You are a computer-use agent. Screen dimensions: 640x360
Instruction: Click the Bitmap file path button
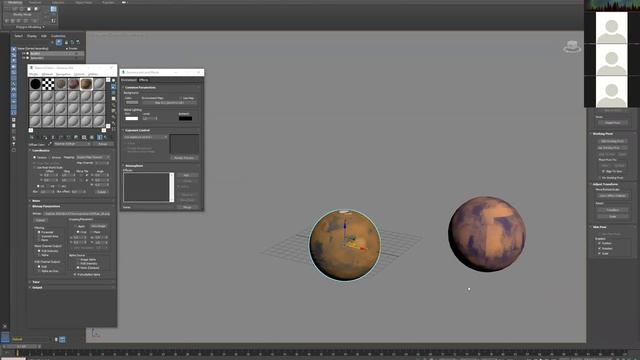click(77, 213)
